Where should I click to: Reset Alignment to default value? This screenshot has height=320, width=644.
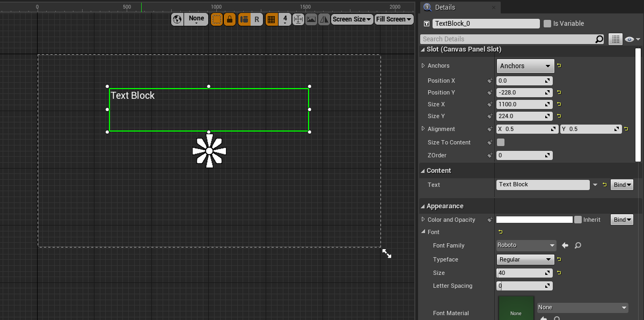[x=627, y=129]
